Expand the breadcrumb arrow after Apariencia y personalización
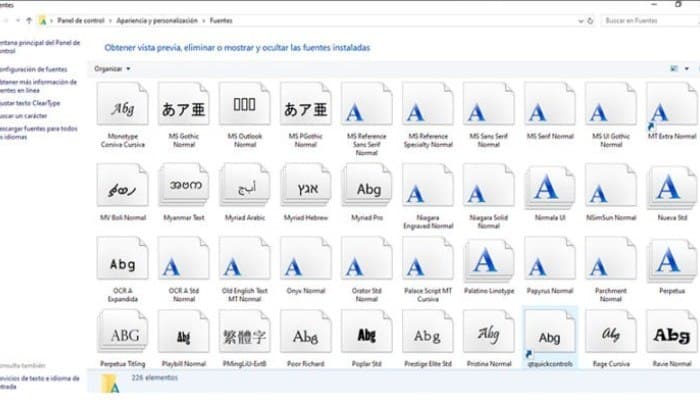This screenshot has height=400, width=700. tap(204, 21)
